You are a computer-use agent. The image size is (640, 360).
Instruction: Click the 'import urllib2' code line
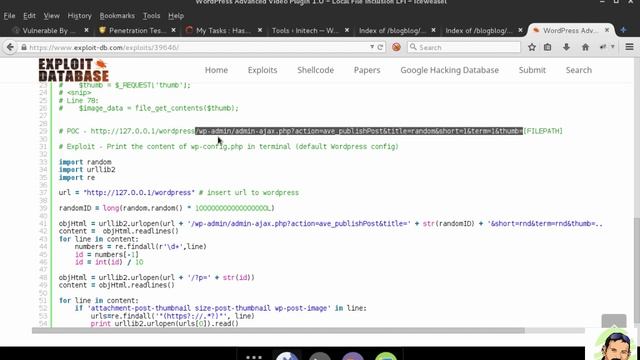point(87,170)
